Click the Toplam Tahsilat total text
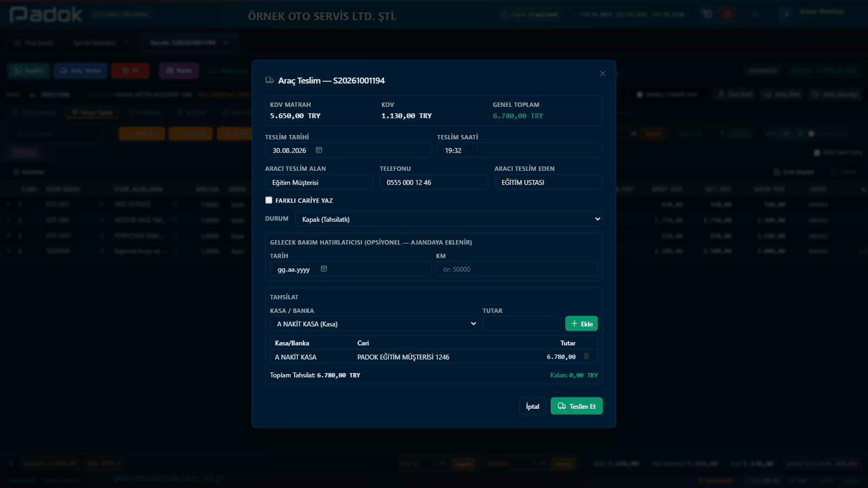The image size is (868, 488). (315, 375)
